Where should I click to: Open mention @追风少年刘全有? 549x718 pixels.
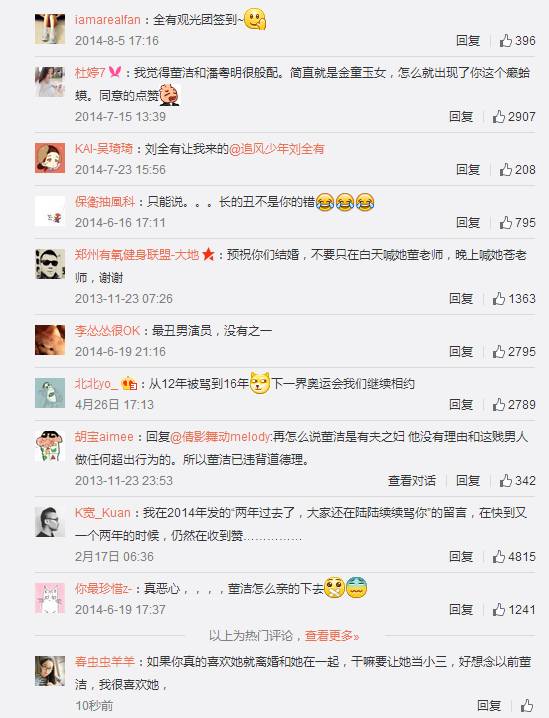tap(277, 149)
